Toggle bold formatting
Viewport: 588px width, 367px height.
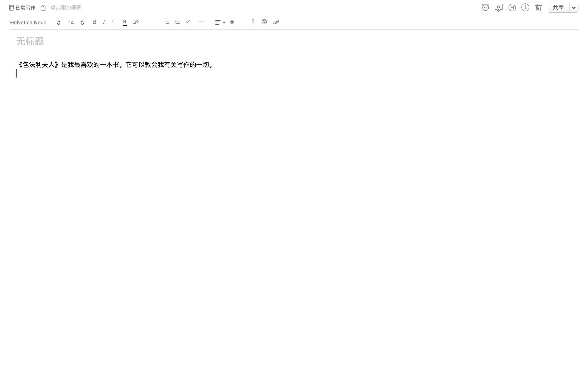click(94, 22)
